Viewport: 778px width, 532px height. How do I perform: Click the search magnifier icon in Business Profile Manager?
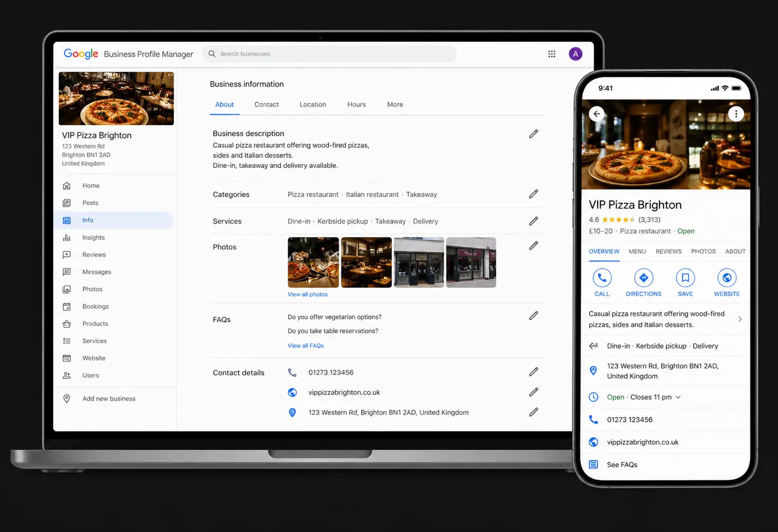click(212, 54)
